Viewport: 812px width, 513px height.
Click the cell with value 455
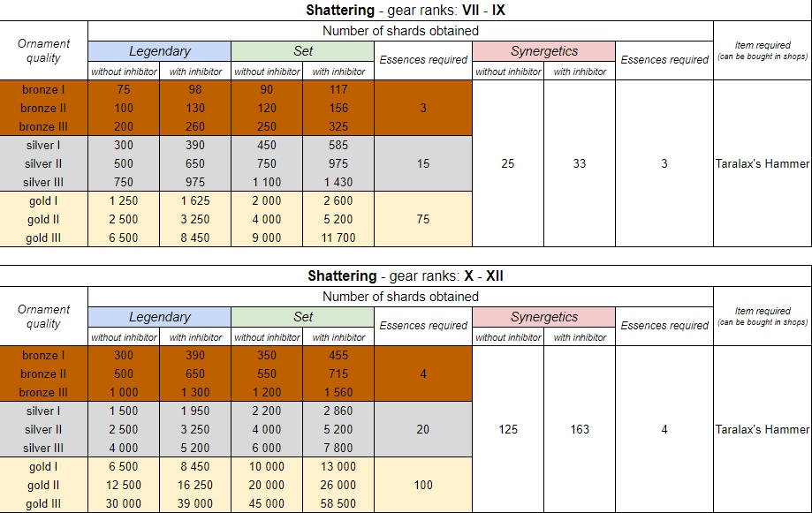(x=338, y=356)
